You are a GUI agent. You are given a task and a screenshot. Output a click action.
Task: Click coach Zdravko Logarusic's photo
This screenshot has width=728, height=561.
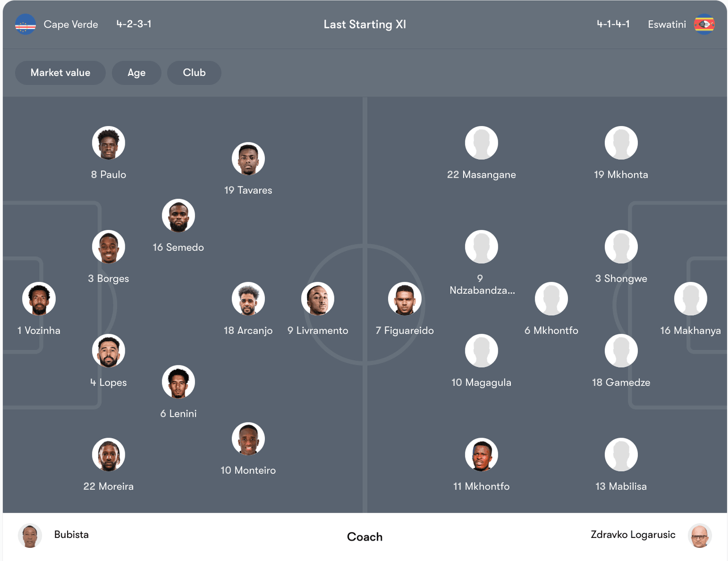pyautogui.click(x=700, y=535)
